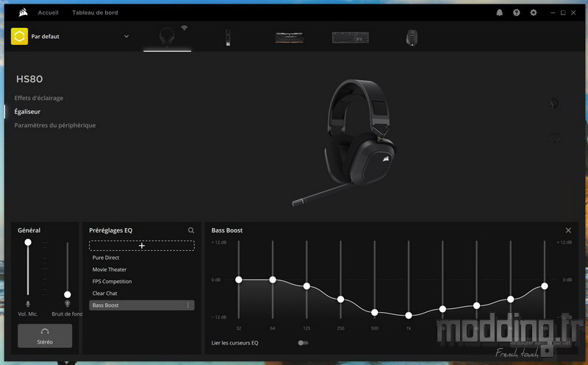Viewport: 588px width, 365px height.
Task: Click the 500 Hz EQ slider handle
Action: (375, 313)
